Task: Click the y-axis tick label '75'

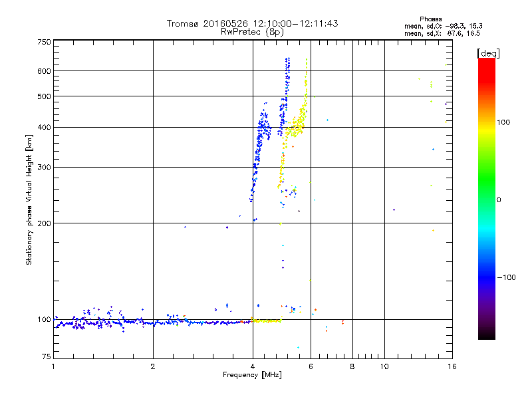Action: pyautogui.click(x=47, y=356)
